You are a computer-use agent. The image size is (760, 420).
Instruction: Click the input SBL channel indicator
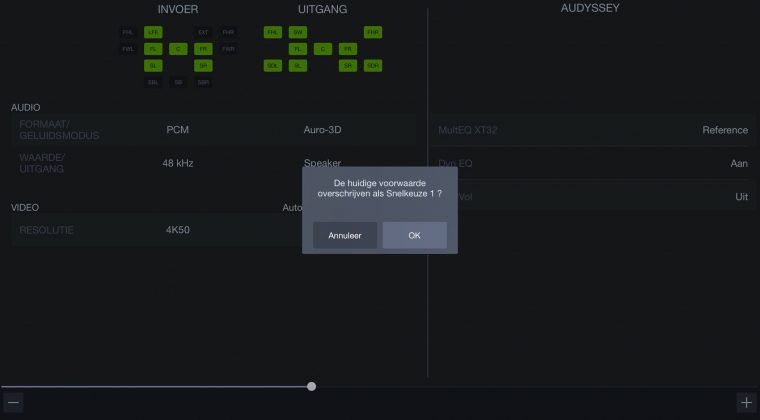[x=153, y=82]
